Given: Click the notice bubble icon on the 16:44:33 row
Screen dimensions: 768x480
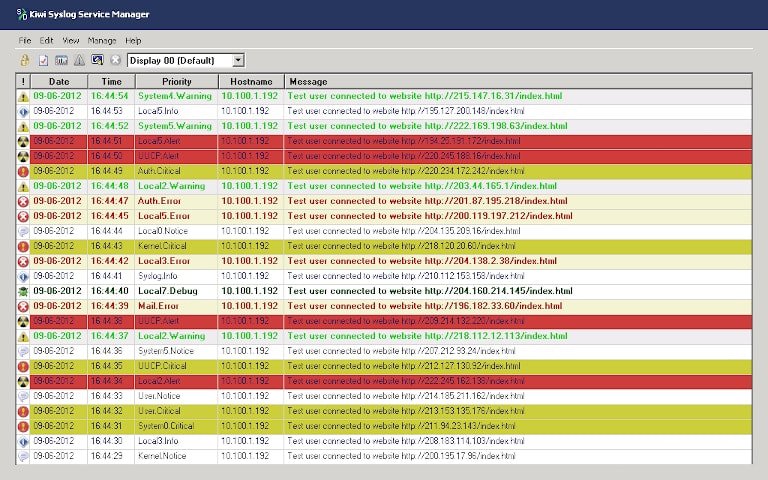Looking at the screenshot, I should coord(23,396).
